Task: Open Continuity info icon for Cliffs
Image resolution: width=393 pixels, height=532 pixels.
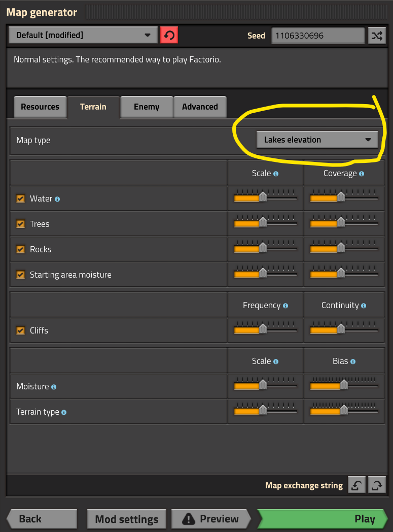Action: click(364, 306)
